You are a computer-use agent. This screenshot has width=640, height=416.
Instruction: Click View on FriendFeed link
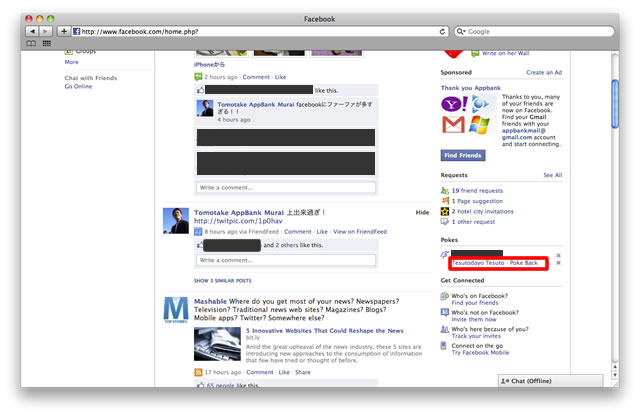(360, 231)
